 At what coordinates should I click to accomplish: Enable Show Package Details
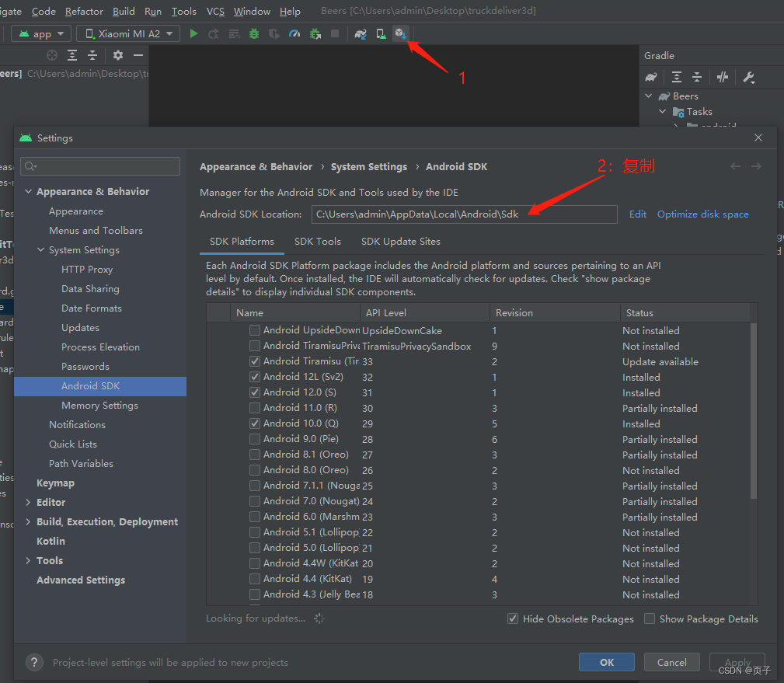pos(650,619)
